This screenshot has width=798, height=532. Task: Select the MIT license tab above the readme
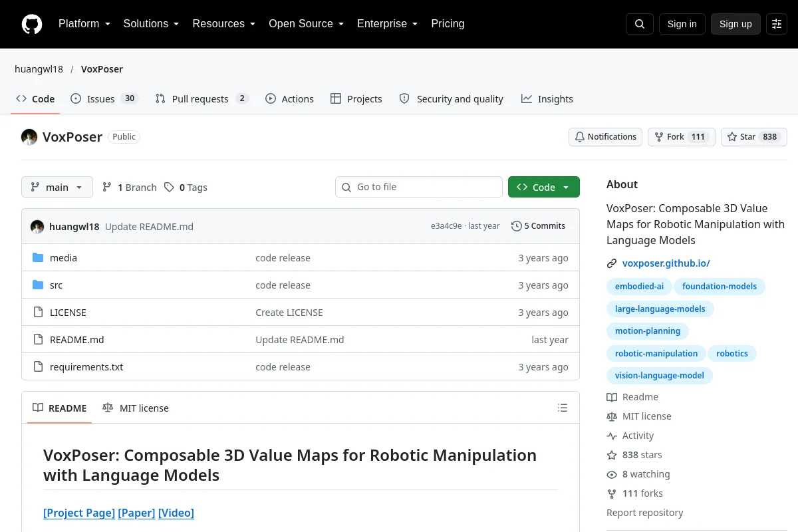[x=136, y=408]
